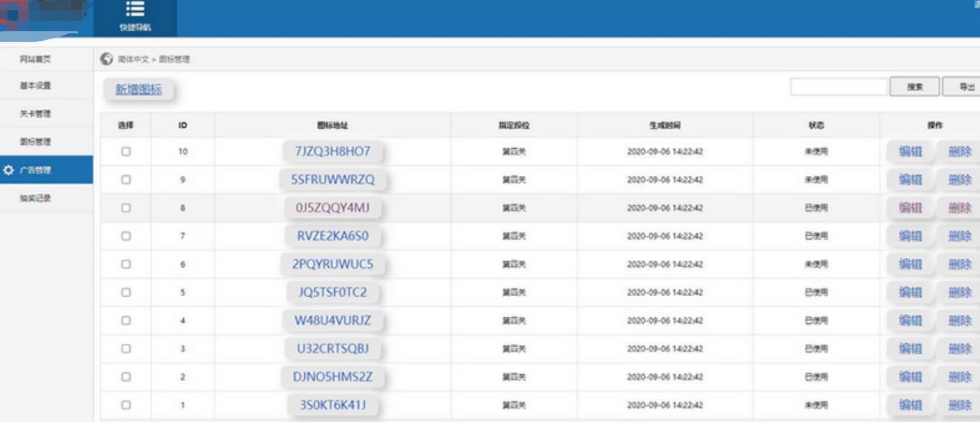
Task: Focus the search input field
Action: click(x=839, y=87)
